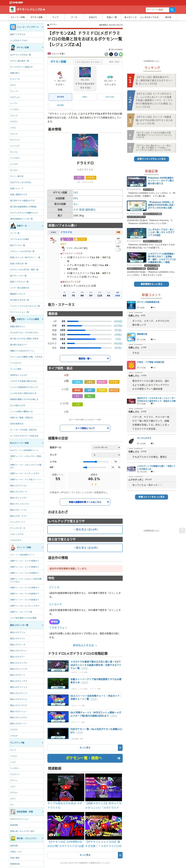Viewport: 186px width, 868px height.
Task: Click the search magnifier button in header
Action: [x=172, y=10]
